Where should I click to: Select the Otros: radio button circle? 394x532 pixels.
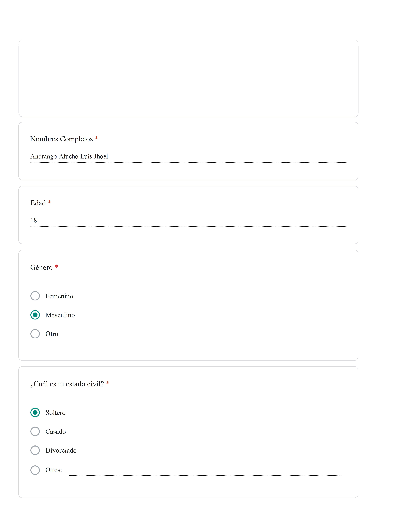click(35, 470)
